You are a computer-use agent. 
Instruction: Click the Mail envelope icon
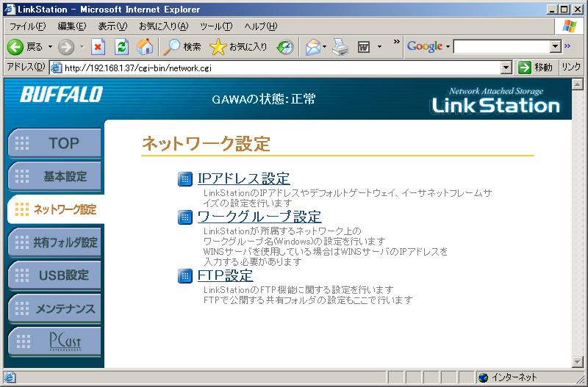pyautogui.click(x=313, y=47)
